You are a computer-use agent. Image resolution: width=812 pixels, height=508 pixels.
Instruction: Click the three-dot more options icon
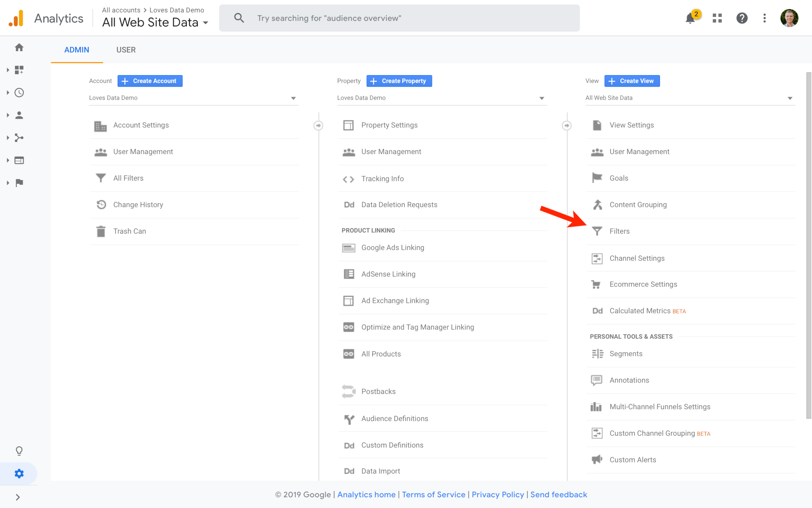tap(764, 18)
